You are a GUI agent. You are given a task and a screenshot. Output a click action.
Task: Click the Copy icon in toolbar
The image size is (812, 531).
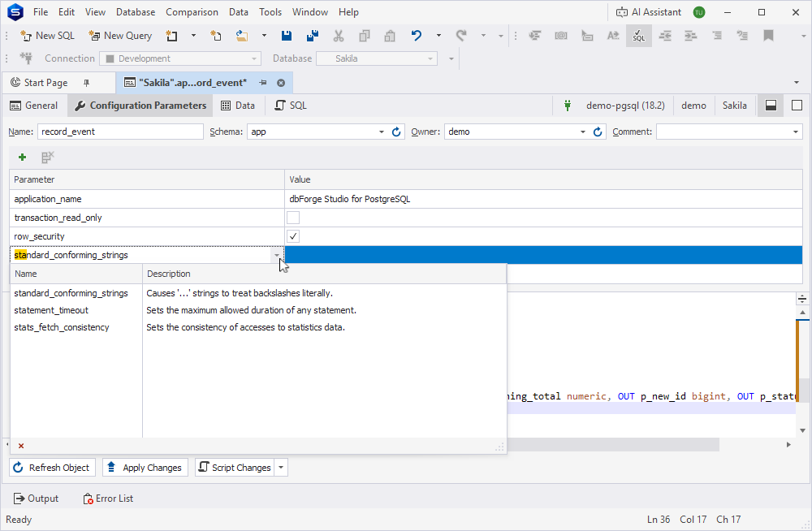tap(364, 36)
